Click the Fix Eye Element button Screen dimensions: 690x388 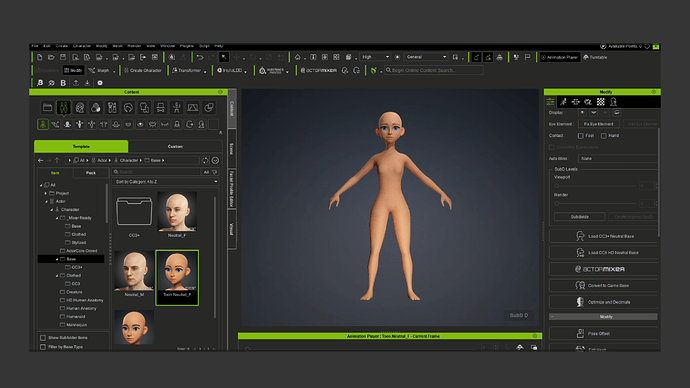pyautogui.click(x=598, y=124)
